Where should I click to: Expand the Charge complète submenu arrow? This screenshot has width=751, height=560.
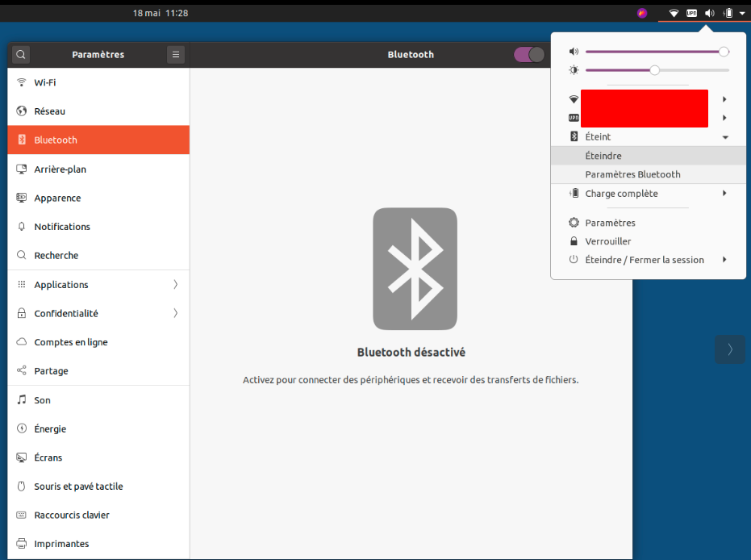point(724,193)
